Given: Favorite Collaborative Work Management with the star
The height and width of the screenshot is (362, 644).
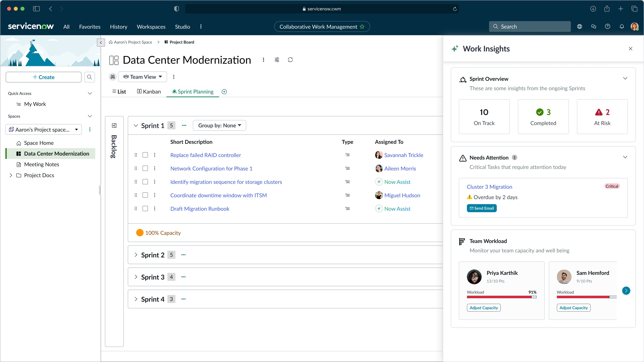Looking at the screenshot, I should [362, 27].
